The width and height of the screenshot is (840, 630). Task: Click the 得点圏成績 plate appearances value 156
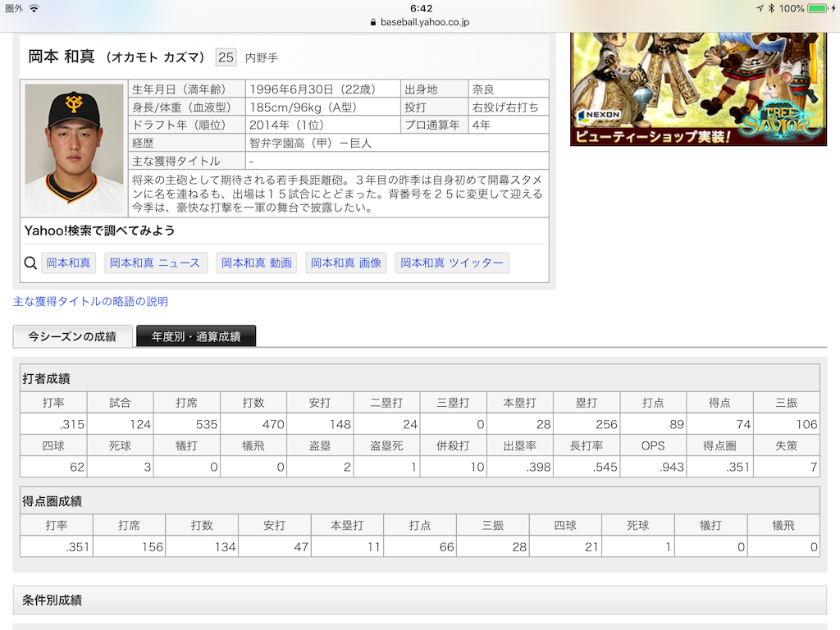(152, 547)
